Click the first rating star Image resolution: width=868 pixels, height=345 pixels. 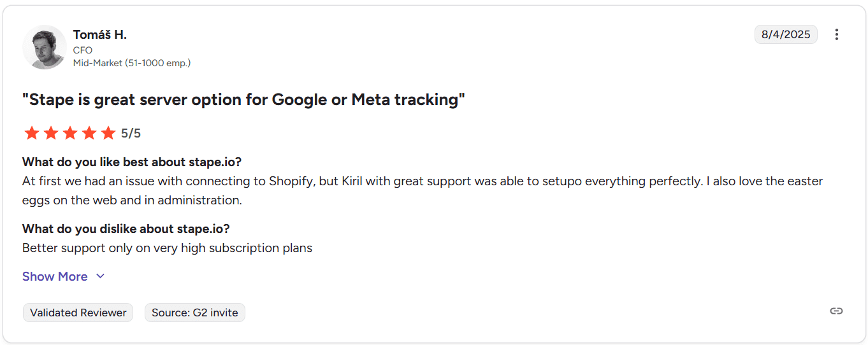coord(31,133)
